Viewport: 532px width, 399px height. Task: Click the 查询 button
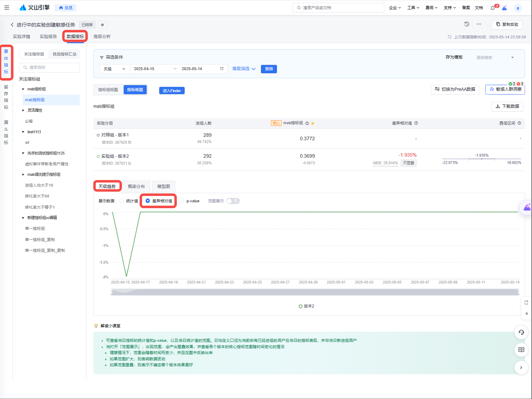[269, 69]
